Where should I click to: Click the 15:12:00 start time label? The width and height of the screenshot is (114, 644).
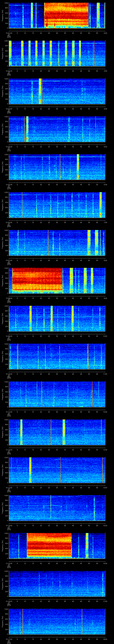coord(9,450)
